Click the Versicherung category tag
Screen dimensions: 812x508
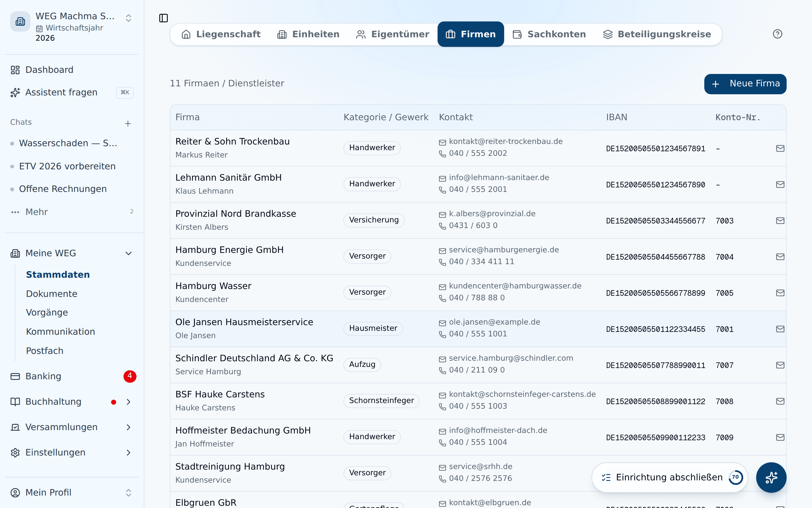click(374, 220)
